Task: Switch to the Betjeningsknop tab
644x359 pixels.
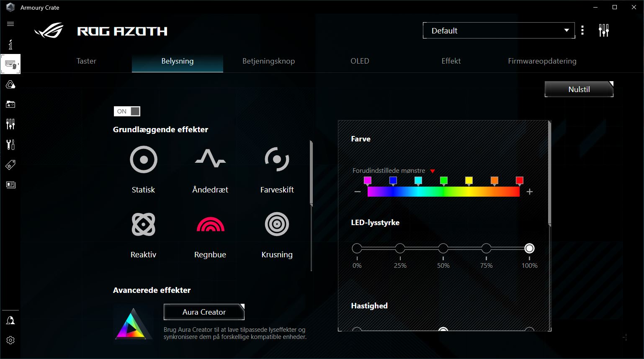Action: [268, 61]
